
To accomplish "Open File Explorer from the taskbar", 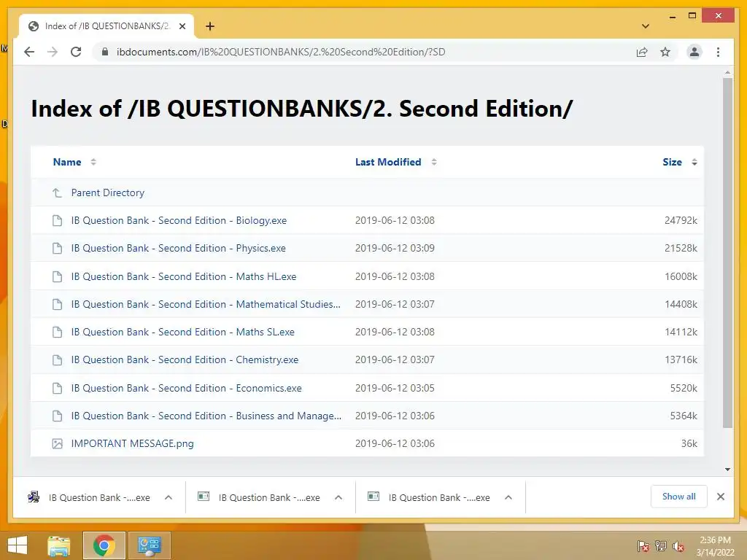I will click(59, 545).
